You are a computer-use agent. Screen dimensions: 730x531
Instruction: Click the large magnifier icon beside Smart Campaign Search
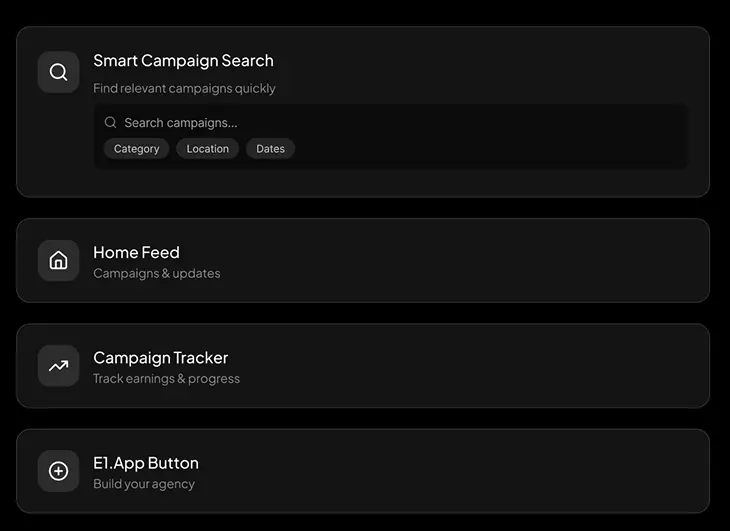tap(58, 72)
